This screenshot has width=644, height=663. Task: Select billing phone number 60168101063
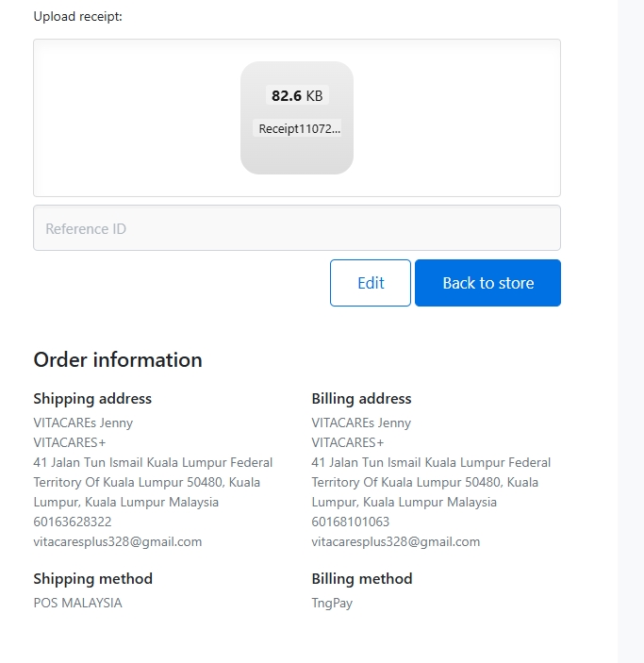click(351, 522)
